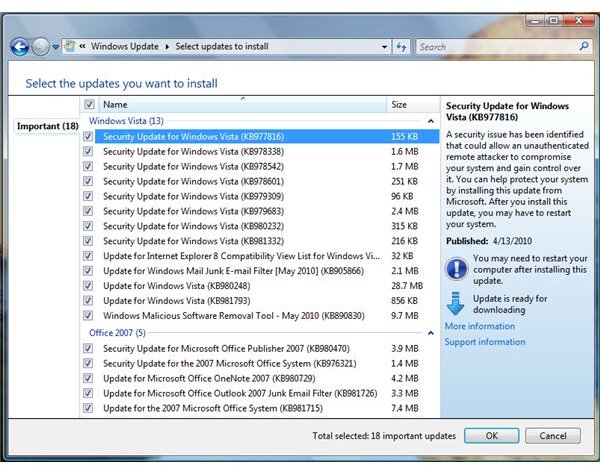Maximize the Windows Update window
Image resolution: width=600 pixels, height=466 pixels.
coord(553,21)
